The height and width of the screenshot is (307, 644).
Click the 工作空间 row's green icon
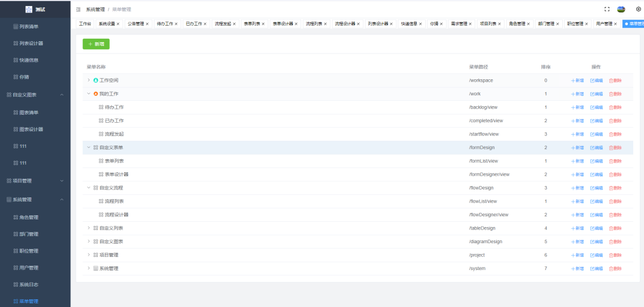pyautogui.click(x=96, y=80)
